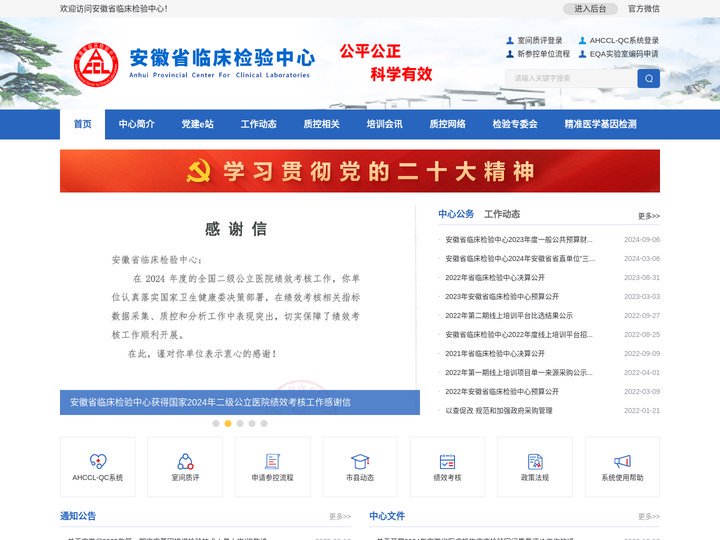Open news 2024年安徽省省直单位
This screenshot has height=540, width=720.
[x=520, y=259]
